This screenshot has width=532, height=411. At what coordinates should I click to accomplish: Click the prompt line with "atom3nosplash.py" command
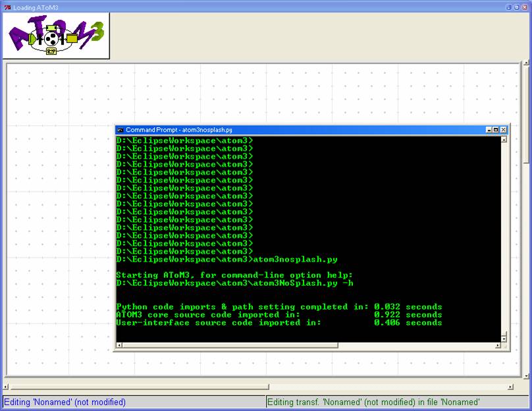click(x=226, y=260)
